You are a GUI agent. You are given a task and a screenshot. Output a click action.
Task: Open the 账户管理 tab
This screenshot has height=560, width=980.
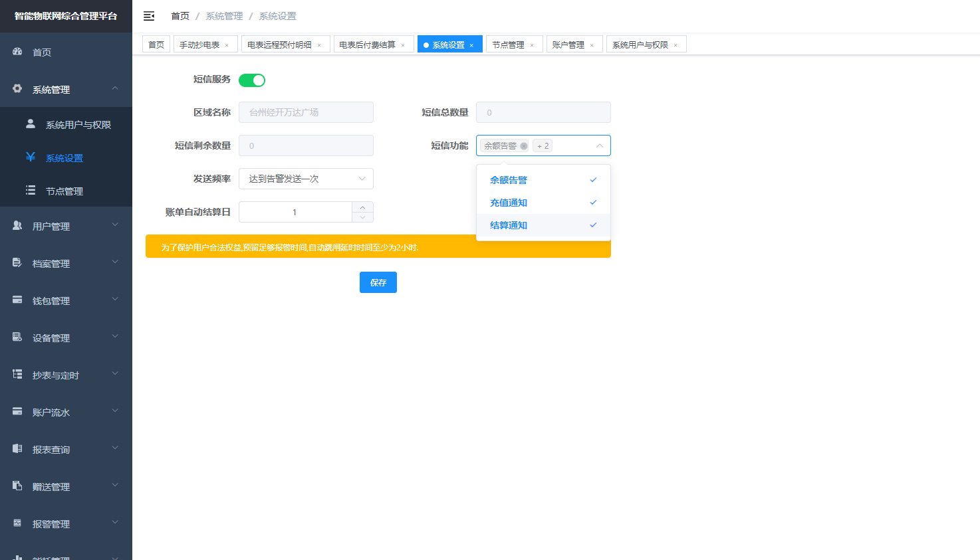pos(568,45)
